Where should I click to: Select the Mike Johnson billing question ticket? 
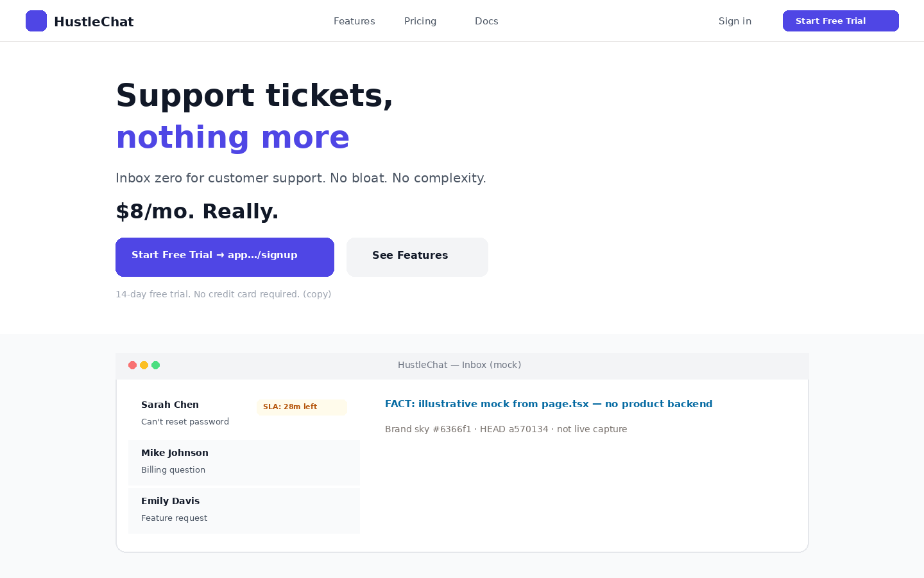(x=244, y=462)
